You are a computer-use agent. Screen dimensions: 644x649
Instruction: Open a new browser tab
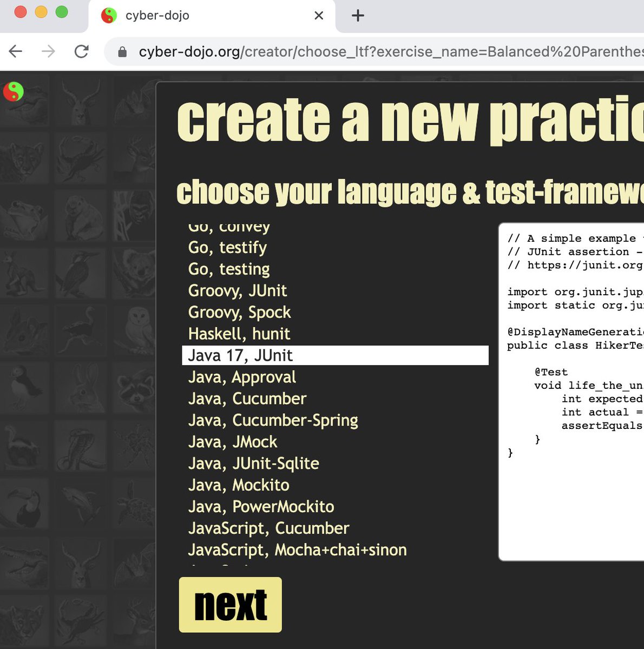pyautogui.click(x=358, y=16)
